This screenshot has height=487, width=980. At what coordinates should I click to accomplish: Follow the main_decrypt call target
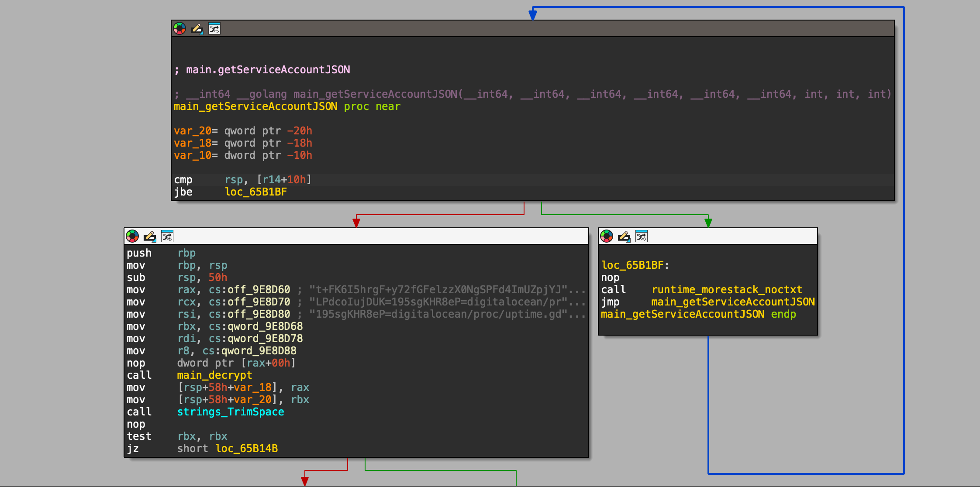pyautogui.click(x=214, y=375)
